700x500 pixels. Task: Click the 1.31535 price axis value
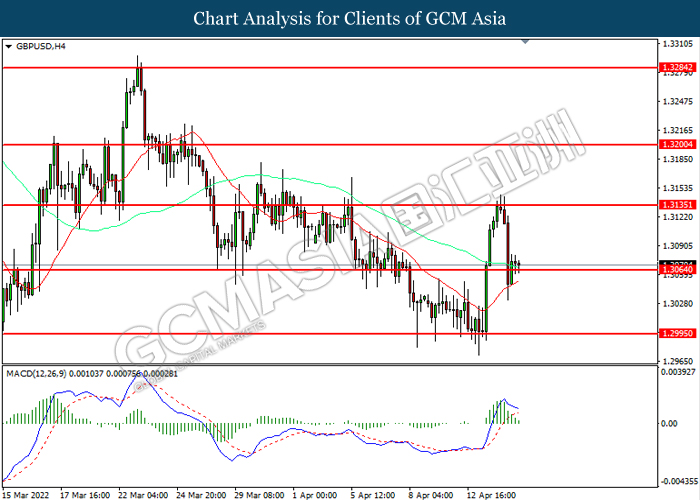[678, 188]
